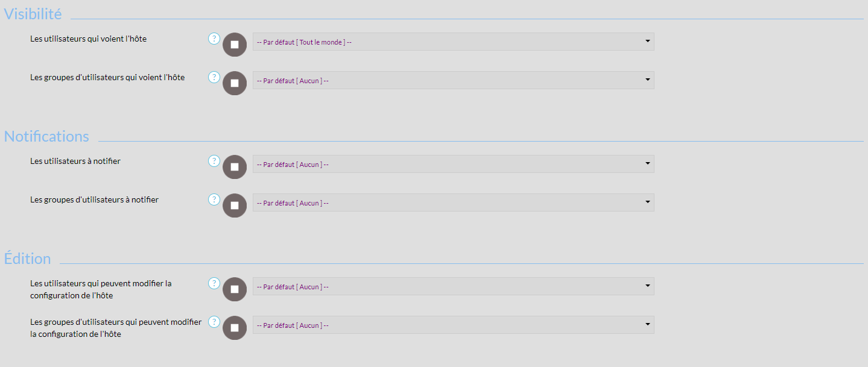Toggle checkbox for users who see the host
The width and height of the screenshot is (868, 367).
pos(235,45)
